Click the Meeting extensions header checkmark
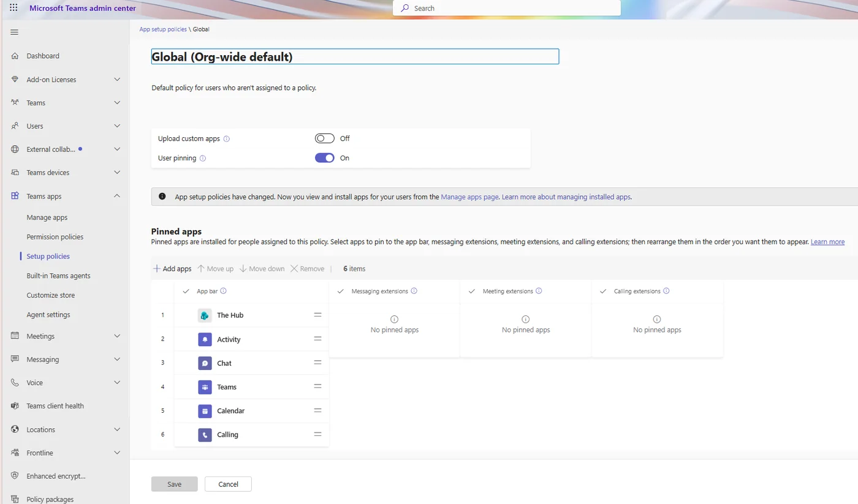The height and width of the screenshot is (504, 858). point(472,291)
